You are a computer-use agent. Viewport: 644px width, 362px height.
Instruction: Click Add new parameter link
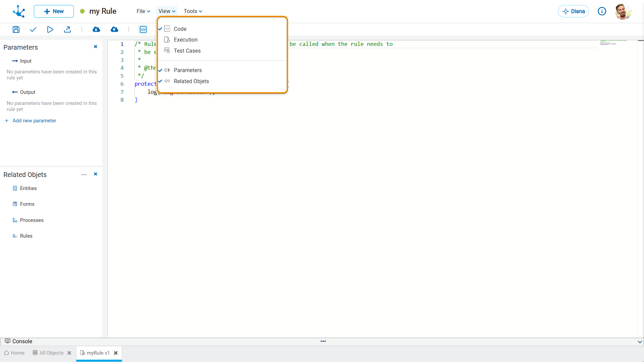(x=34, y=121)
